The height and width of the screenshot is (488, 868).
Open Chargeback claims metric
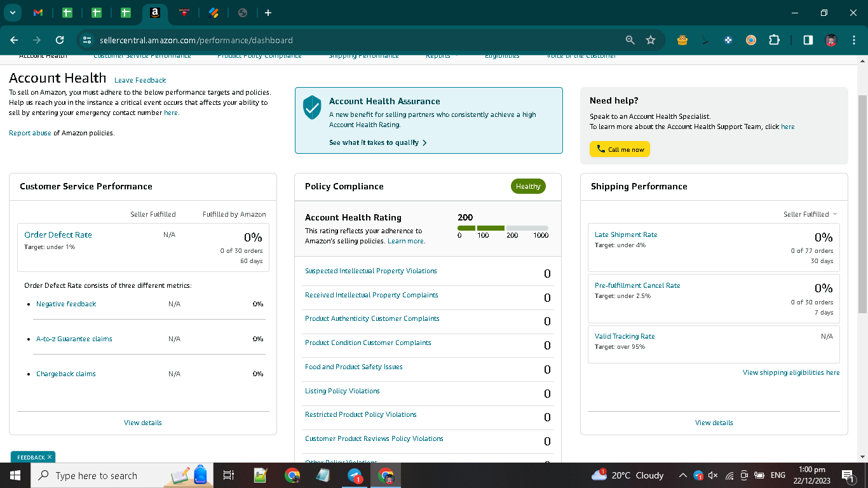coord(66,374)
